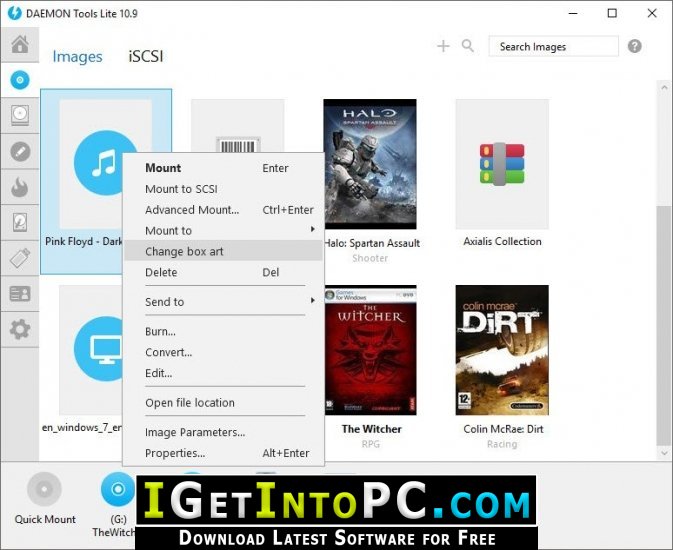The height and width of the screenshot is (550, 673).
Task: Switch to the Images tab
Action: [77, 56]
